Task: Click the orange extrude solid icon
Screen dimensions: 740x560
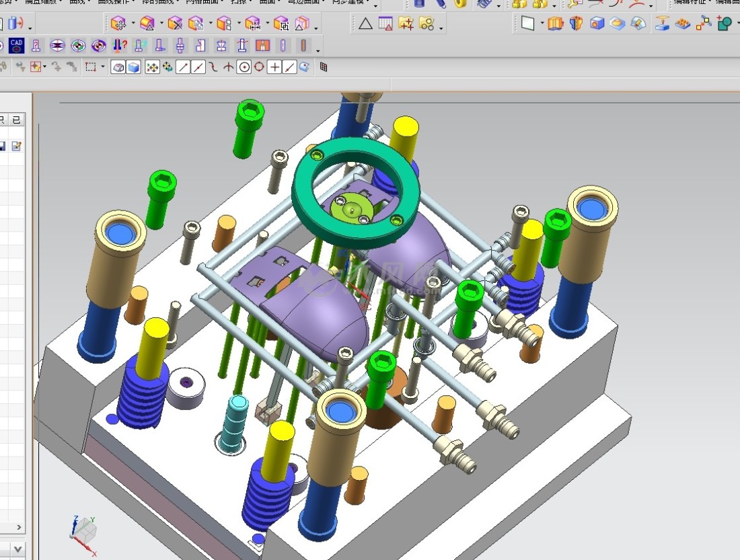Action: pos(555,24)
